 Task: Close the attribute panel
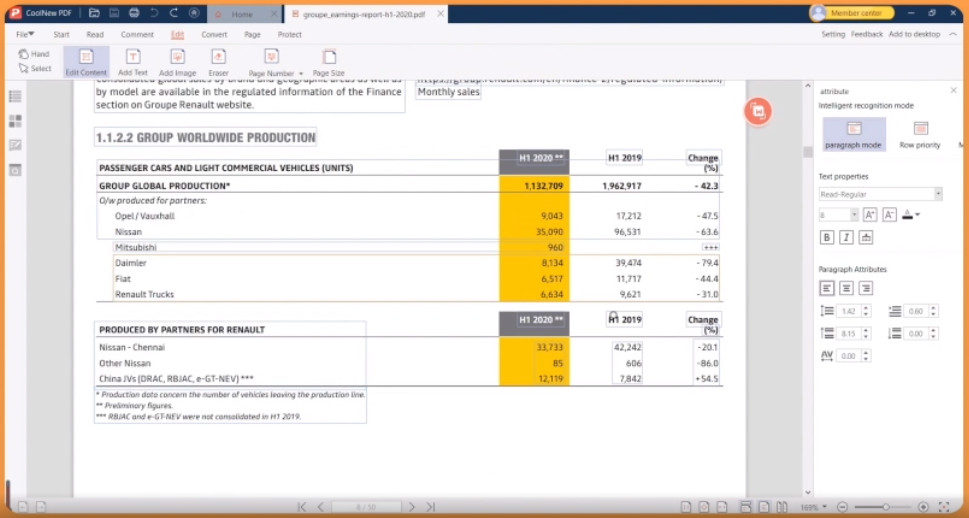(953, 91)
